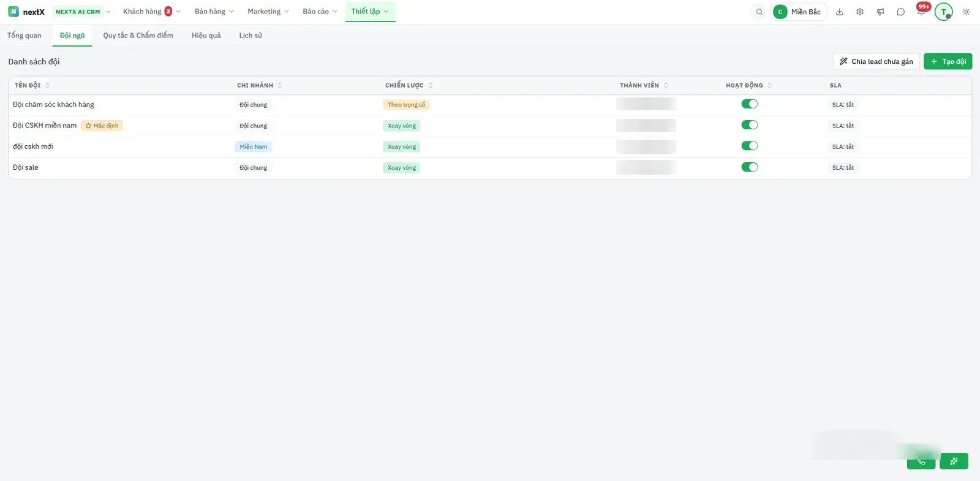Toggle active switch for đội cskh mới
Image resolution: width=980 pixels, height=481 pixels.
(x=750, y=146)
